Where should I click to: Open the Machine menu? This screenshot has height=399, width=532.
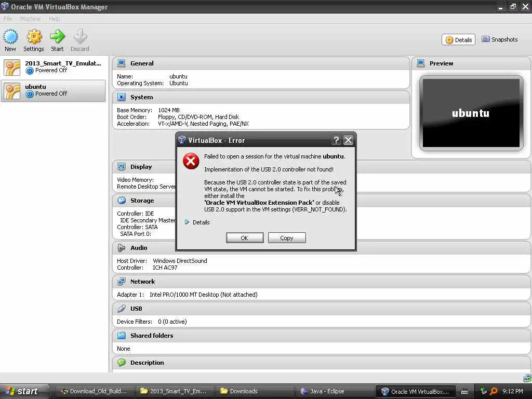pyautogui.click(x=30, y=19)
